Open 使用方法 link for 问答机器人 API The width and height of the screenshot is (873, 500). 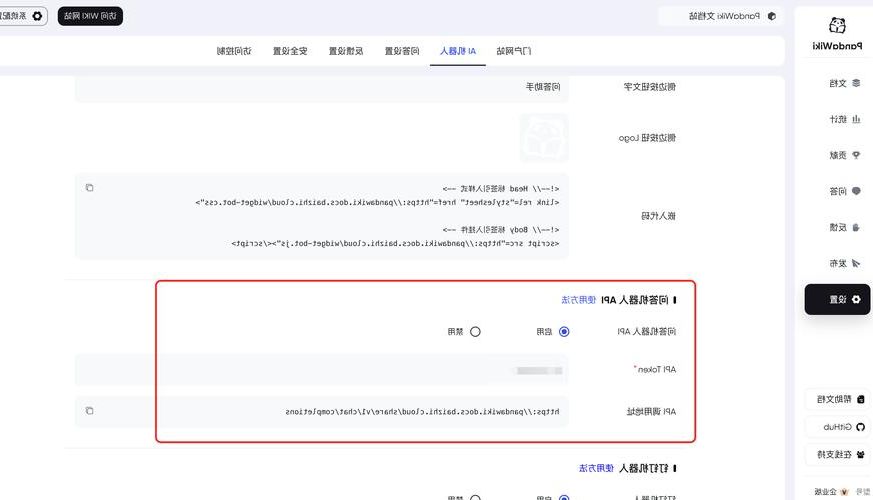[x=578, y=300]
